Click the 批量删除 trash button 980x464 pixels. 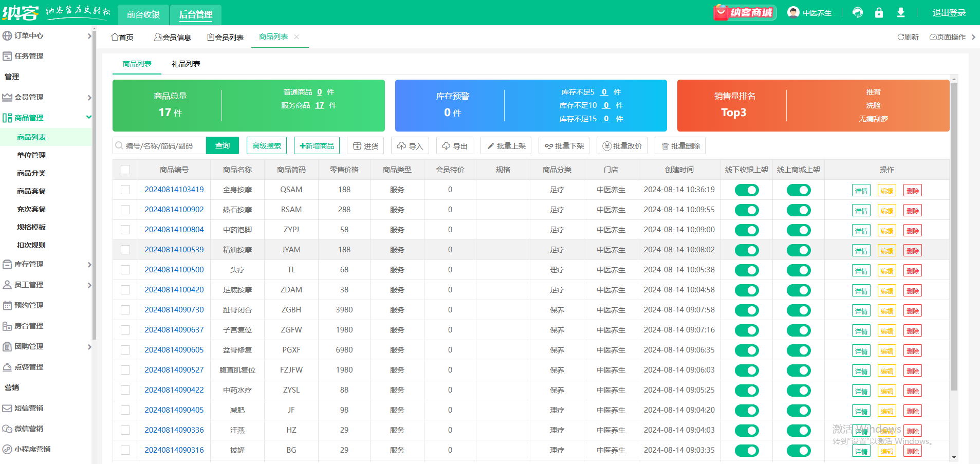pyautogui.click(x=680, y=146)
